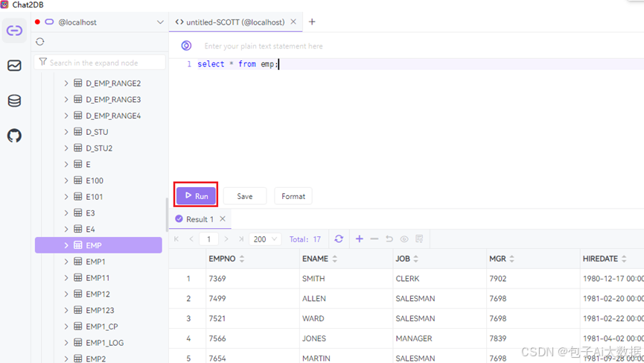Save the SQL console

(245, 196)
